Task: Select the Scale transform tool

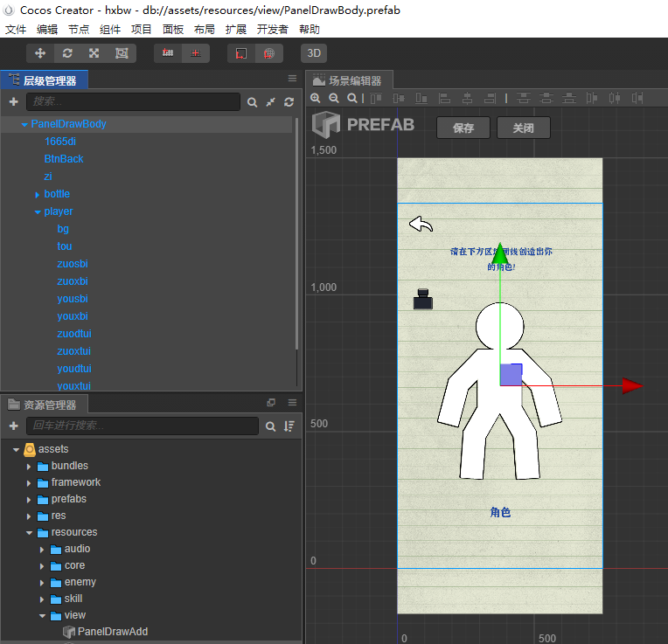Action: (x=94, y=53)
